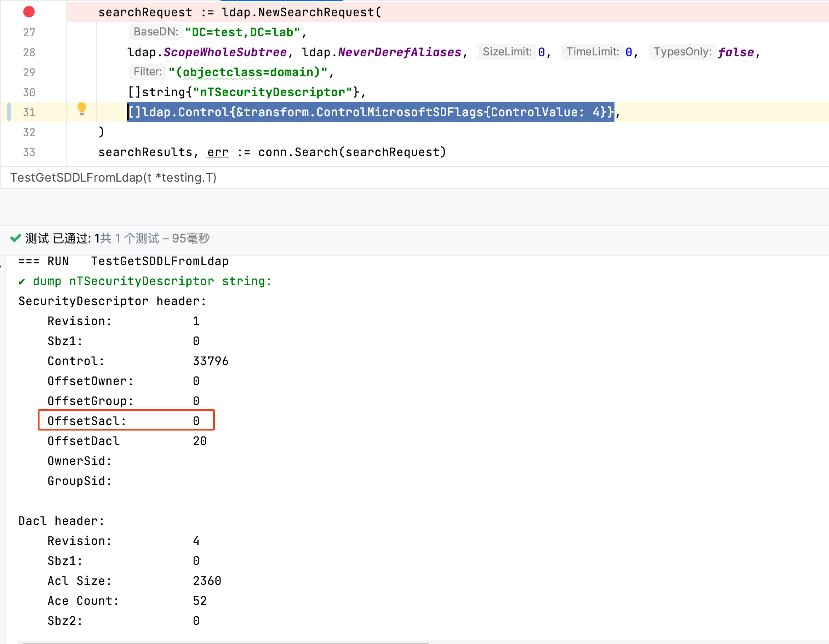The width and height of the screenshot is (829, 644).
Task: Click gutter line number 32
Action: 29,132
